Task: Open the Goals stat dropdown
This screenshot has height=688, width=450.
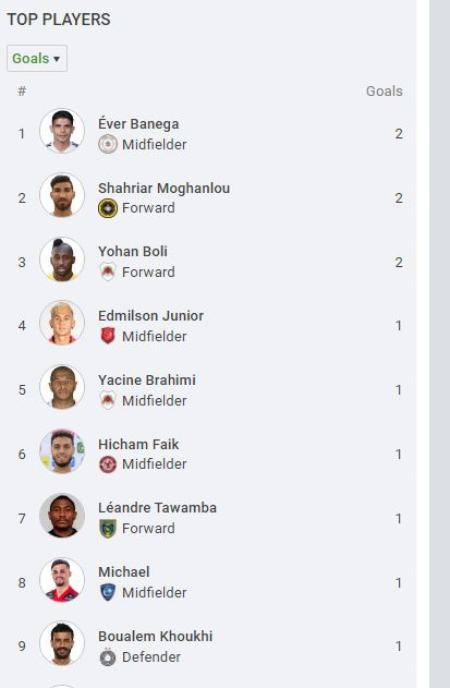Action: tap(37, 58)
